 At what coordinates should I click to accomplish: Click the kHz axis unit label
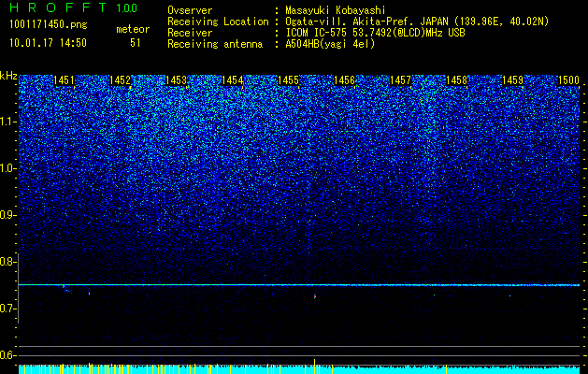coord(8,76)
